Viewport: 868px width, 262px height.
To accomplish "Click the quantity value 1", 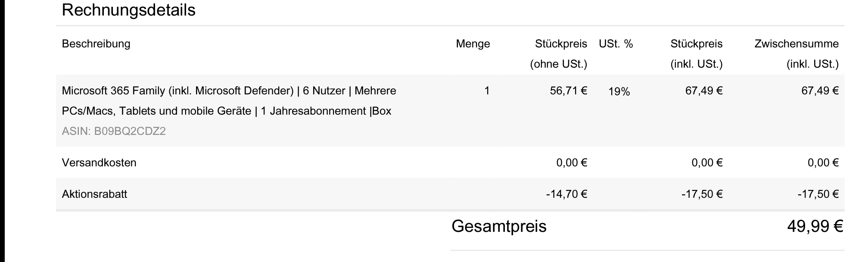I will point(487,91).
